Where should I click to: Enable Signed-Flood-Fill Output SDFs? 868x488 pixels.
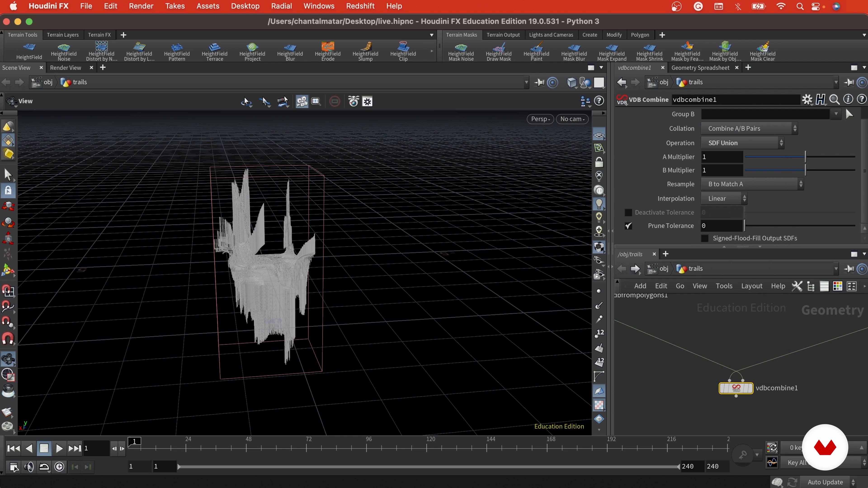pos(705,238)
